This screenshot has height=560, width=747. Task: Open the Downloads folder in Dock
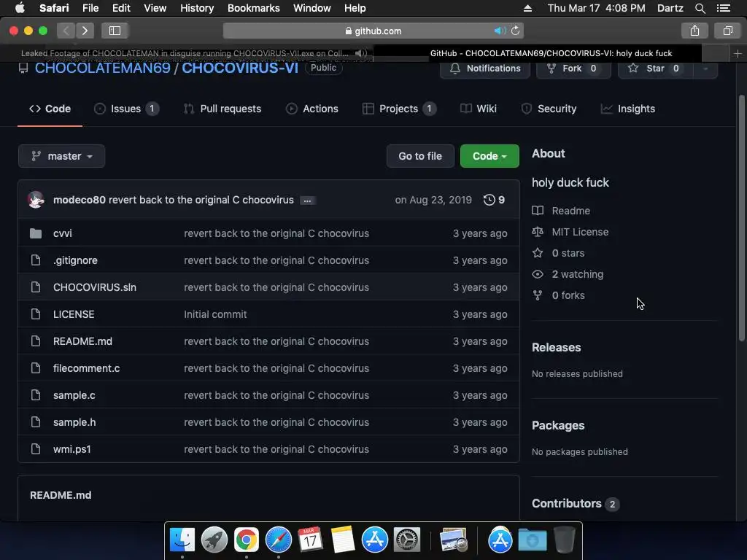pyautogui.click(x=532, y=540)
